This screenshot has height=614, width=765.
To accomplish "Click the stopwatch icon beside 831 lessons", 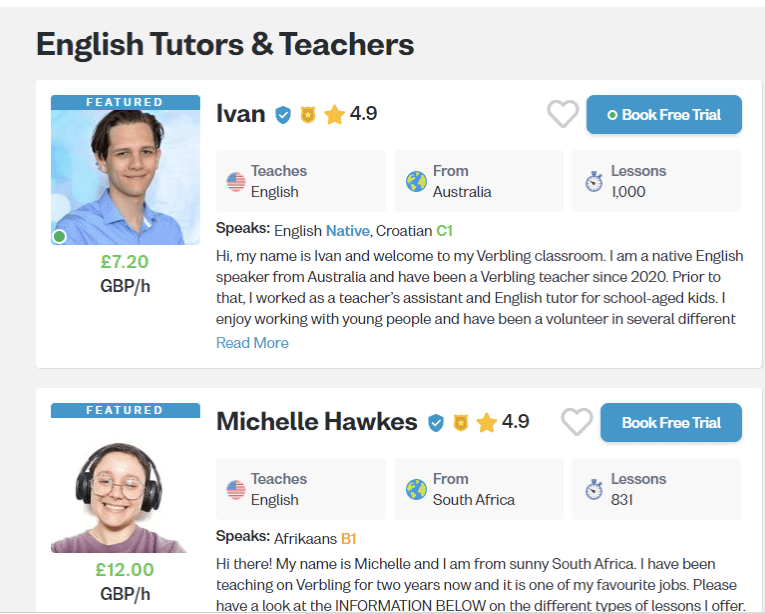I will 594,490.
